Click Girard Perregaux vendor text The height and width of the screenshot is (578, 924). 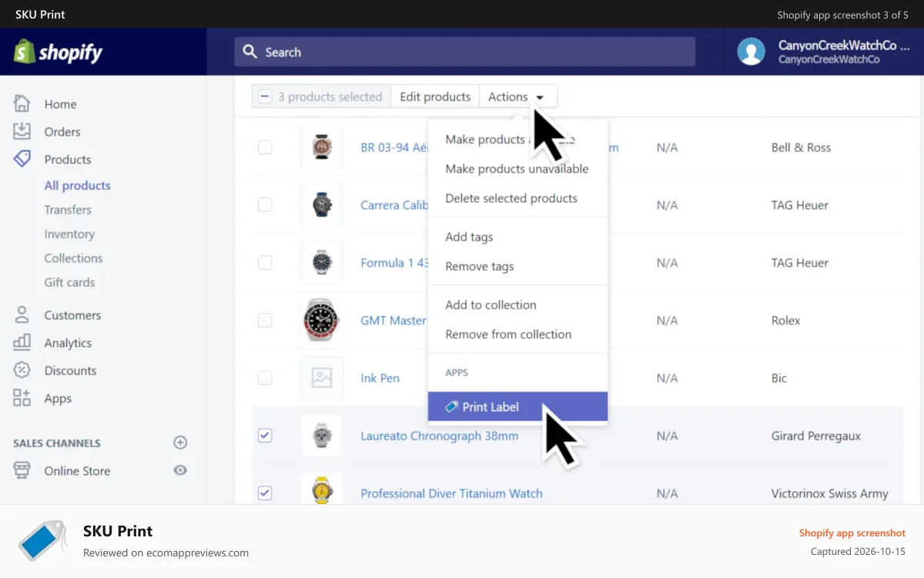click(816, 436)
